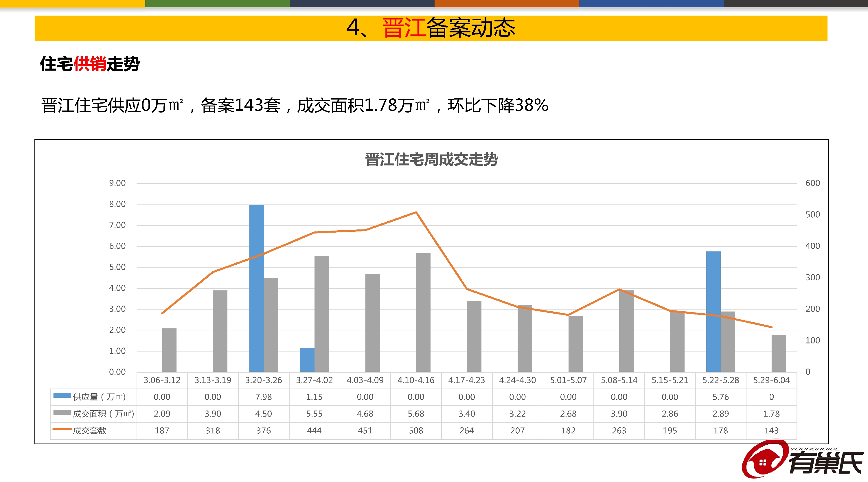Click the units count 451 cell

point(365,431)
